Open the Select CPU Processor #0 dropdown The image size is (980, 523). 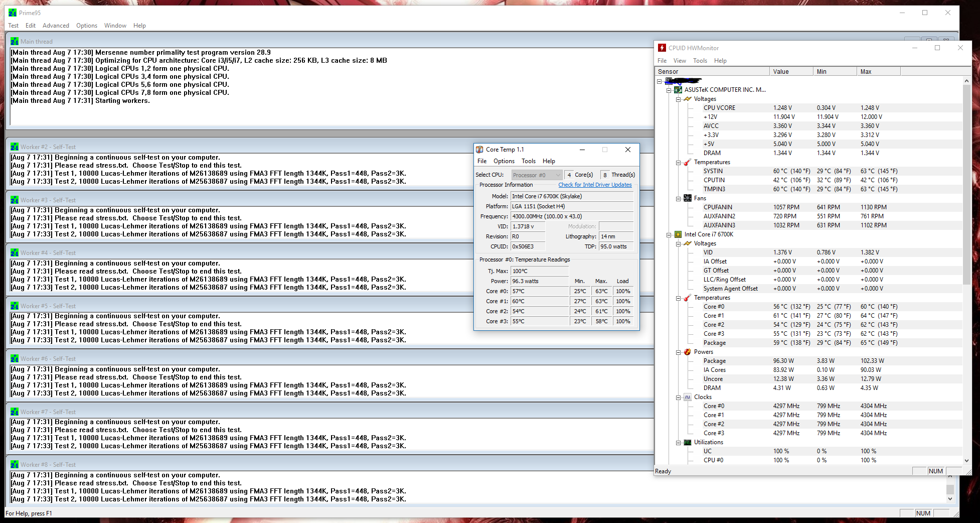537,175
